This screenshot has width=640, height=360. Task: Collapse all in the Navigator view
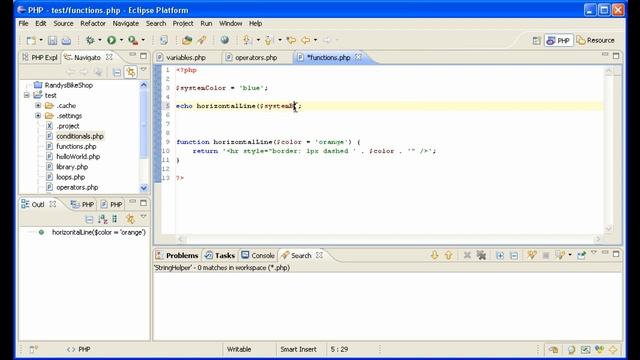click(117, 72)
